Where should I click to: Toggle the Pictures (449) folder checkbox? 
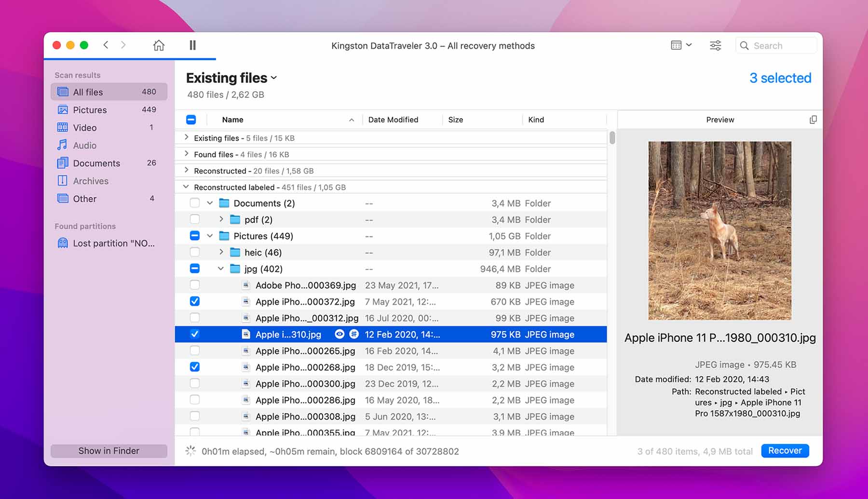(x=195, y=236)
